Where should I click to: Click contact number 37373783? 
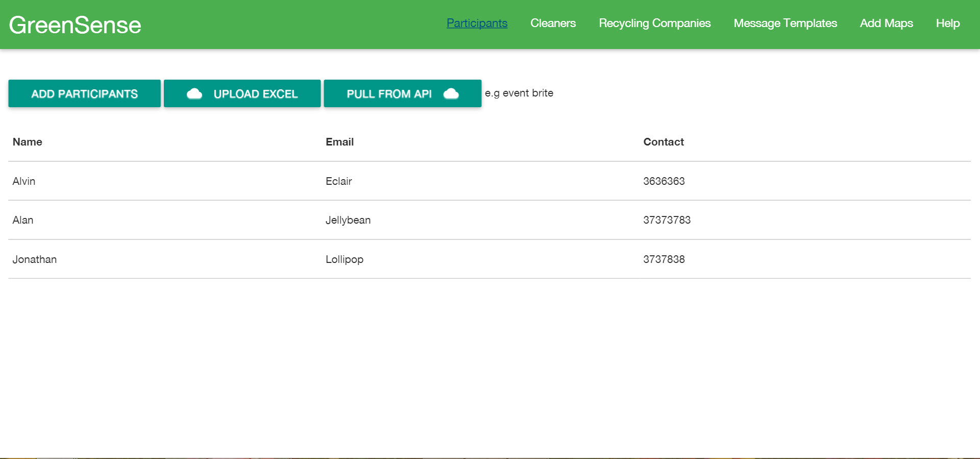click(667, 220)
